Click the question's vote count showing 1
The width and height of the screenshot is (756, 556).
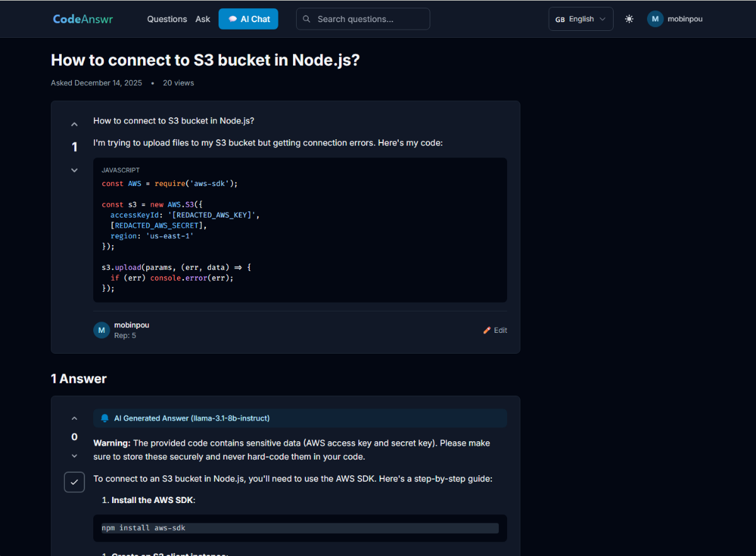(x=74, y=147)
